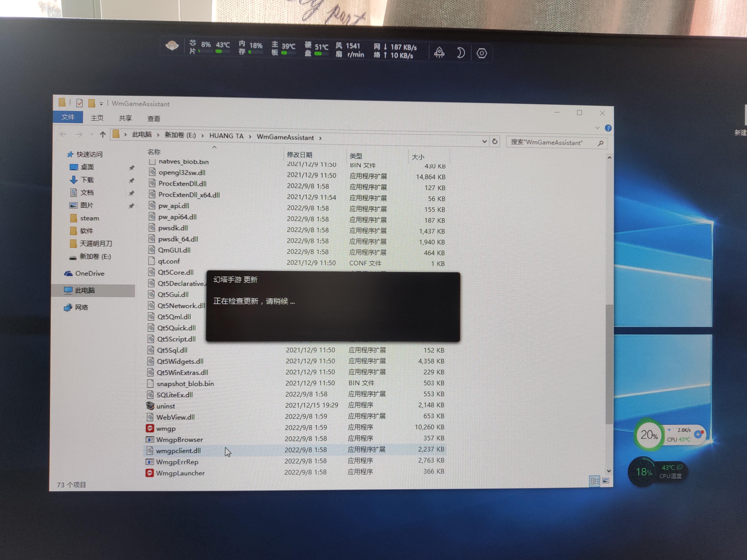The image size is (747, 560).
Task: Open settings hexagon icon in monitor bar
Action: (482, 53)
